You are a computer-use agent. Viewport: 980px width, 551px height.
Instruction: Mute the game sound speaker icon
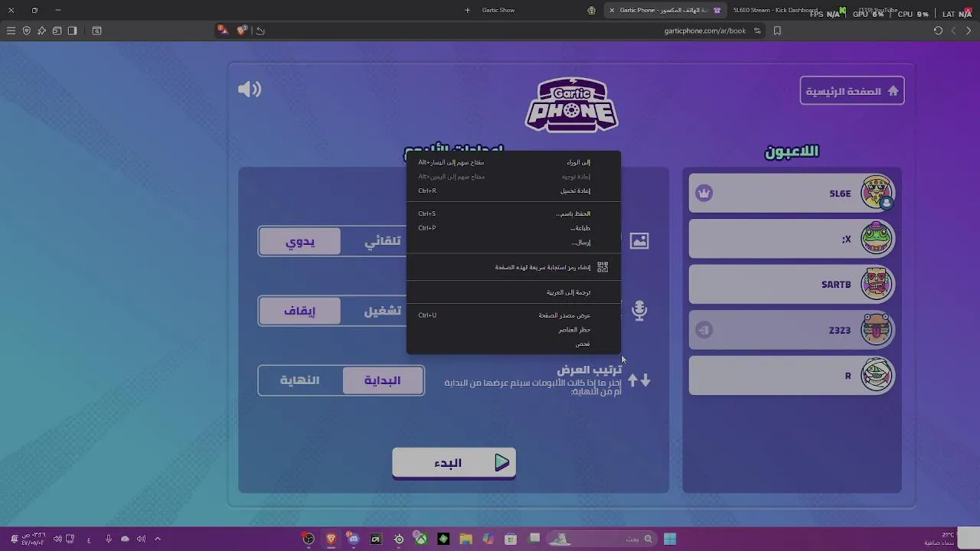click(x=250, y=90)
